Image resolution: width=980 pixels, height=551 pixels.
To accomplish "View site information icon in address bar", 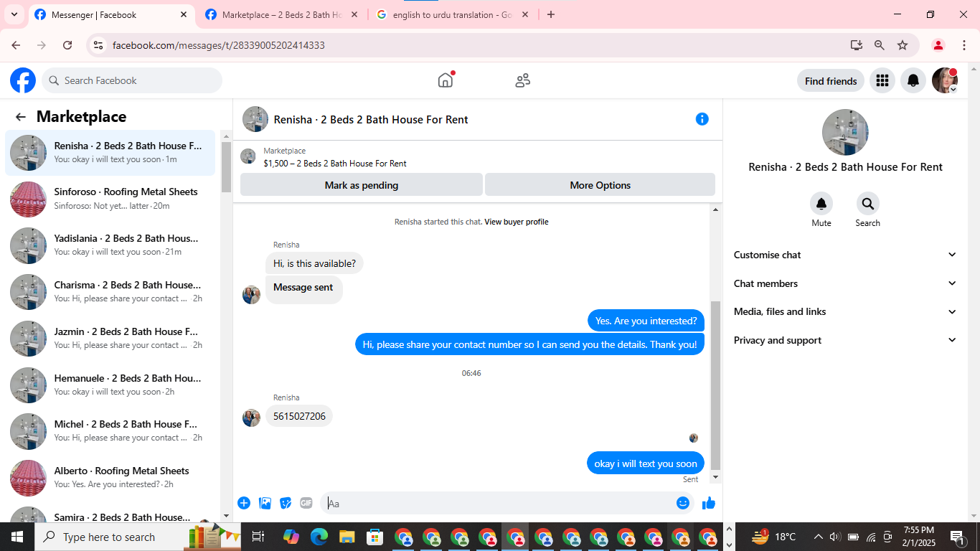I will pyautogui.click(x=98, y=45).
